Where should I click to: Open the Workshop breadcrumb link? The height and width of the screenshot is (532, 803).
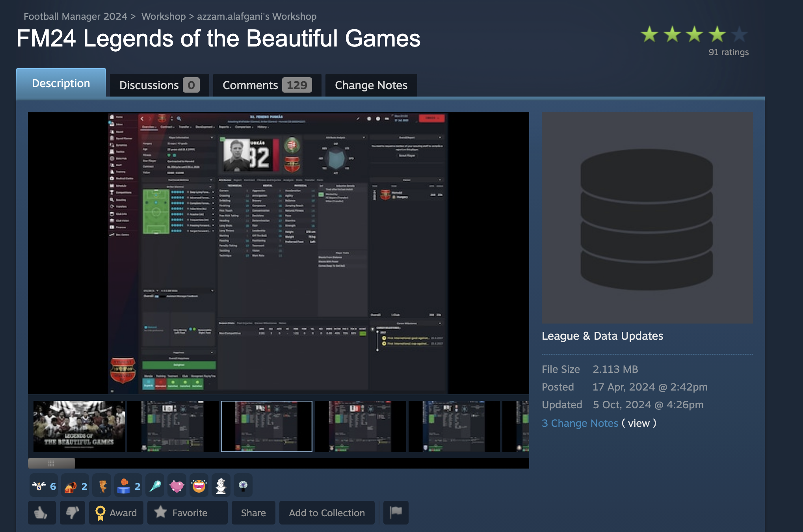(x=164, y=16)
